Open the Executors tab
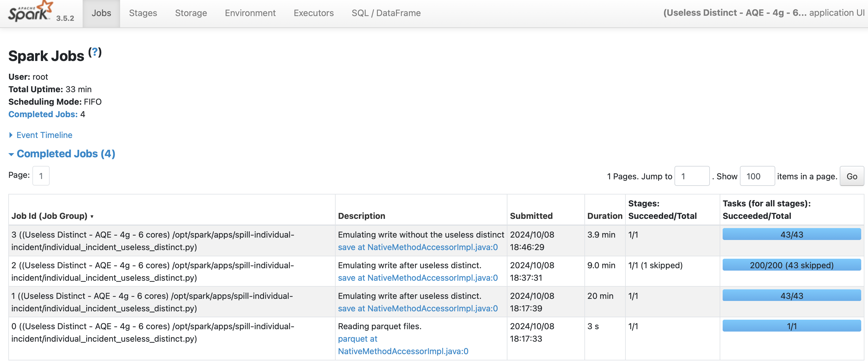This screenshot has height=361, width=868. pyautogui.click(x=314, y=13)
